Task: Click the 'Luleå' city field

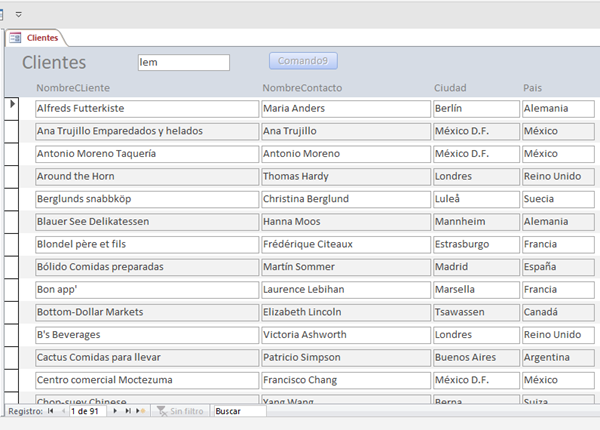Action: click(x=476, y=199)
